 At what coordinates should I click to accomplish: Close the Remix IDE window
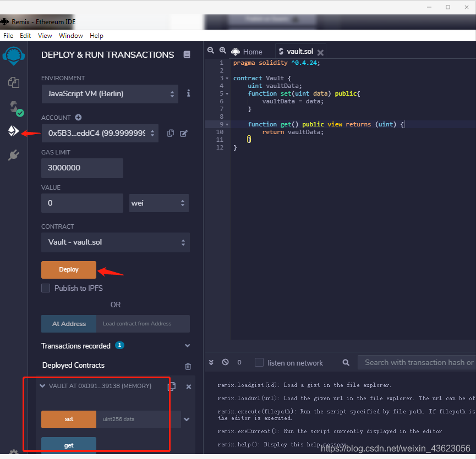pos(467,7)
